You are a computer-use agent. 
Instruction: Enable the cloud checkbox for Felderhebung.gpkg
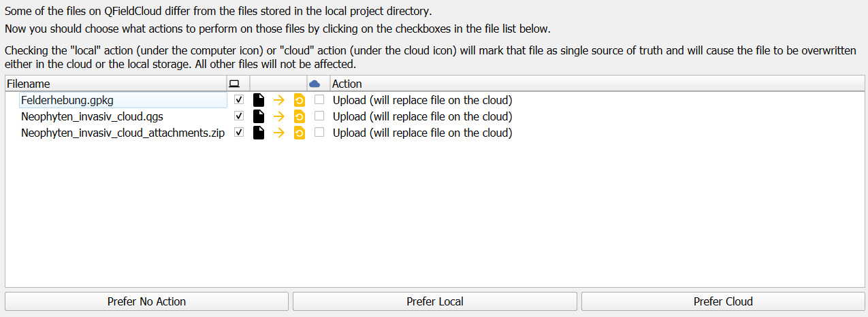tap(319, 99)
